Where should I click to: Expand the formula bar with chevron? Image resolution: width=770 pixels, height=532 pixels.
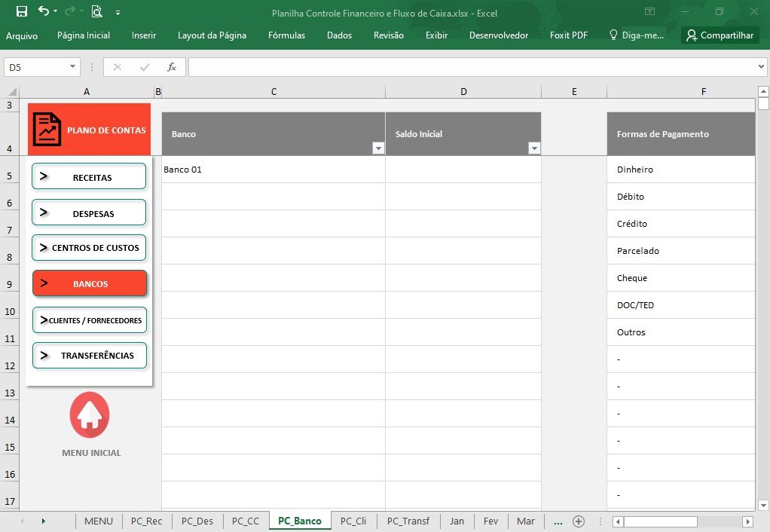761,67
